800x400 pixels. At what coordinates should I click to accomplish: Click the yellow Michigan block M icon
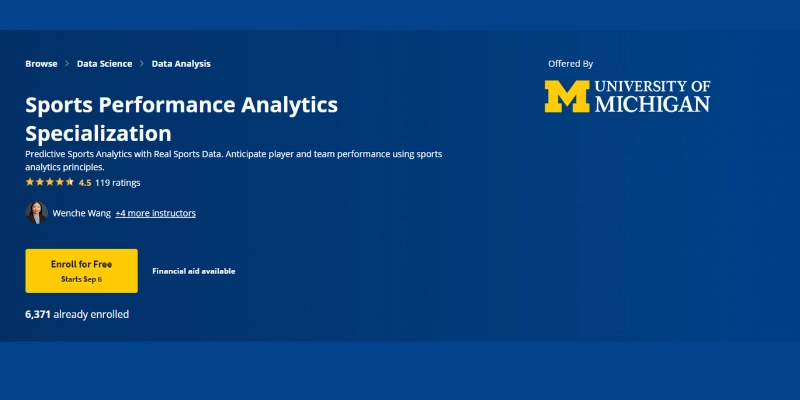pyautogui.click(x=567, y=96)
